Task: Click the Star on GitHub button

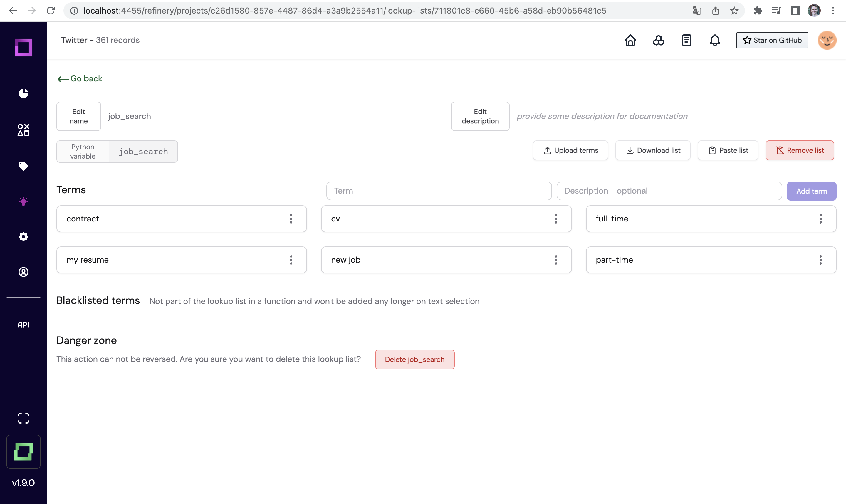Action: pyautogui.click(x=772, y=41)
